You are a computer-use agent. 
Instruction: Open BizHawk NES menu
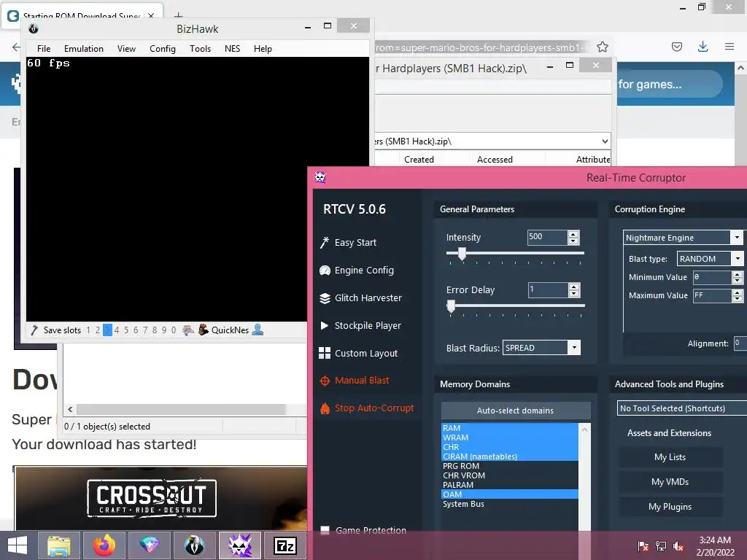tap(233, 49)
